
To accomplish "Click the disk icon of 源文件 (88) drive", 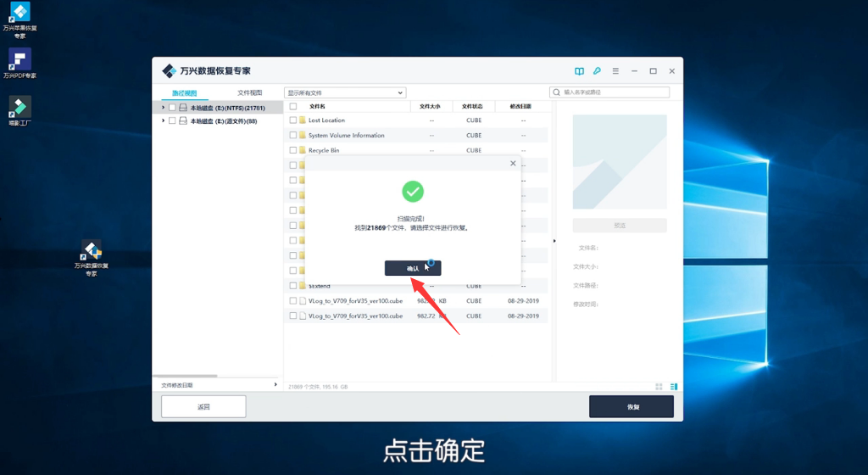I will [183, 120].
